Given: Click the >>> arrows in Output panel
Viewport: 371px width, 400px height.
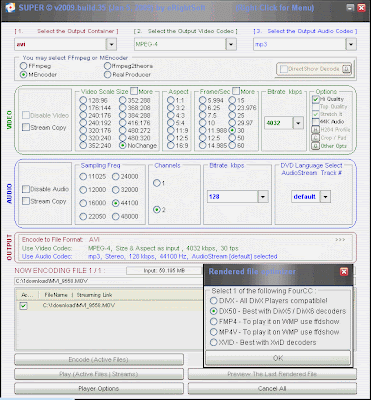Looking at the screenshot, I should pos(340,240).
